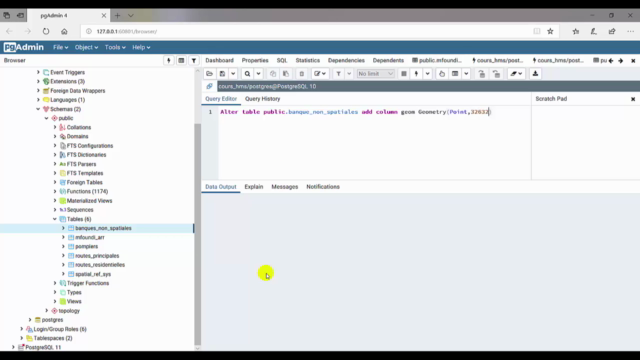Switch to the SQL tab
The image size is (640, 360).
tap(282, 60)
